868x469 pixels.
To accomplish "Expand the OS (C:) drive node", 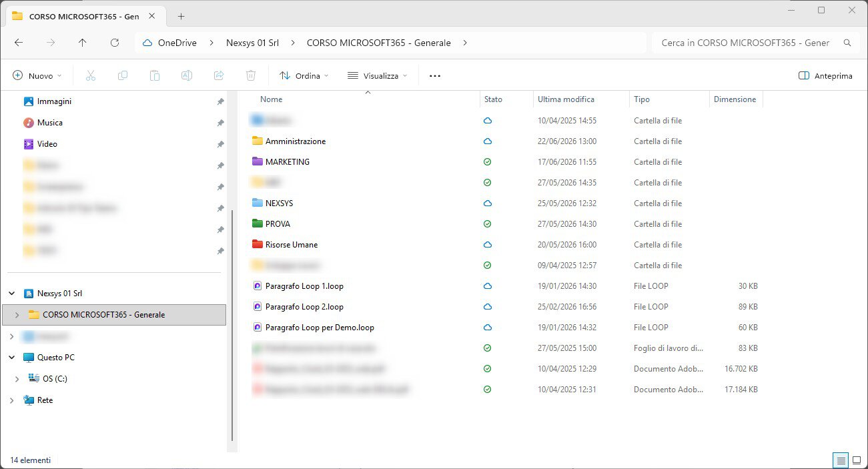I will pyautogui.click(x=17, y=379).
